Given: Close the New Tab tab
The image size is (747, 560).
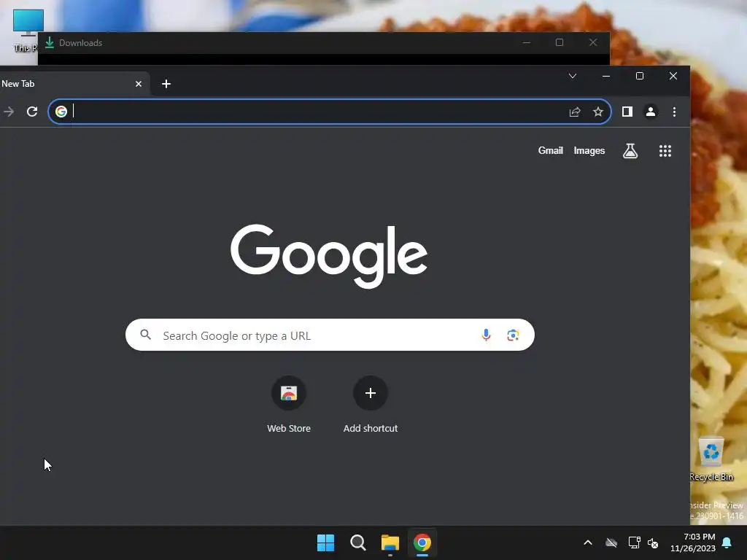Looking at the screenshot, I should [x=139, y=84].
